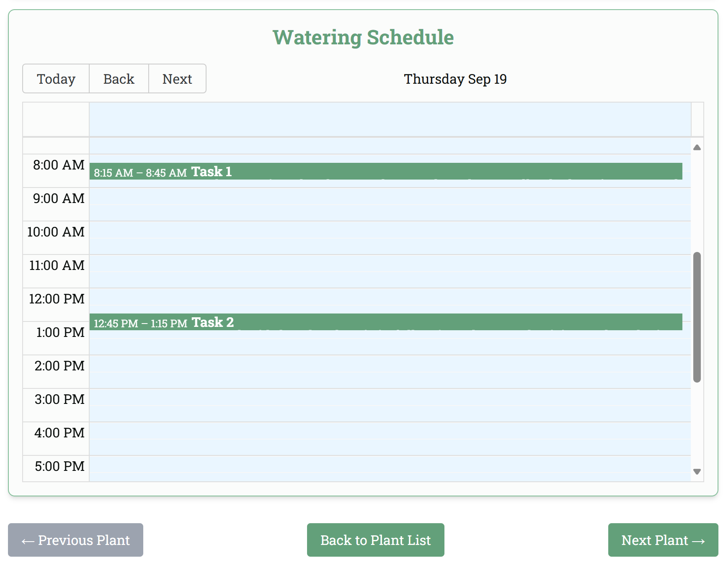Open the Task 1 event

(385, 171)
